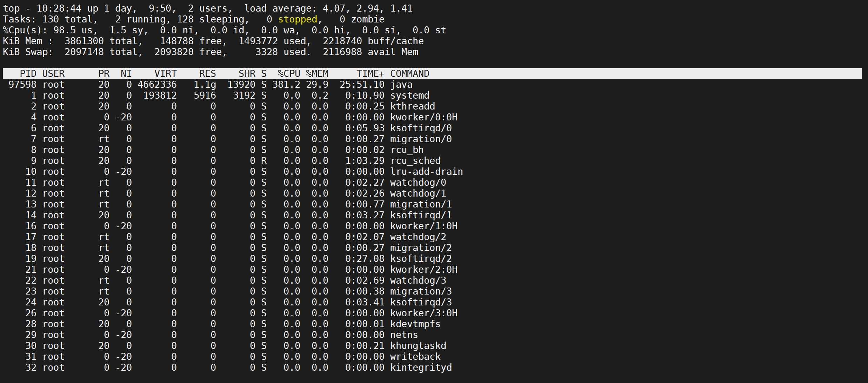Click the 381.2 CPU usage value

coord(286,85)
